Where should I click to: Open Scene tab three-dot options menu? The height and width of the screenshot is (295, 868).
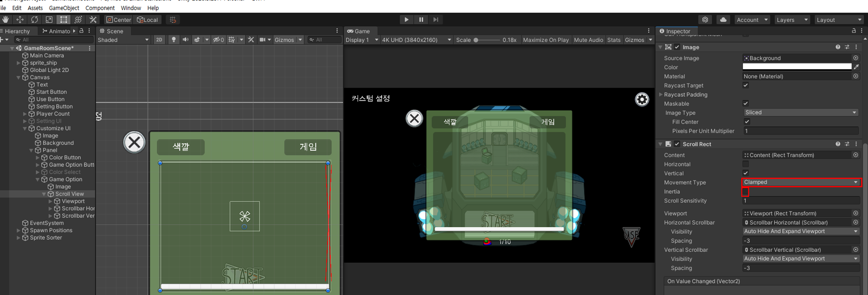point(337,31)
